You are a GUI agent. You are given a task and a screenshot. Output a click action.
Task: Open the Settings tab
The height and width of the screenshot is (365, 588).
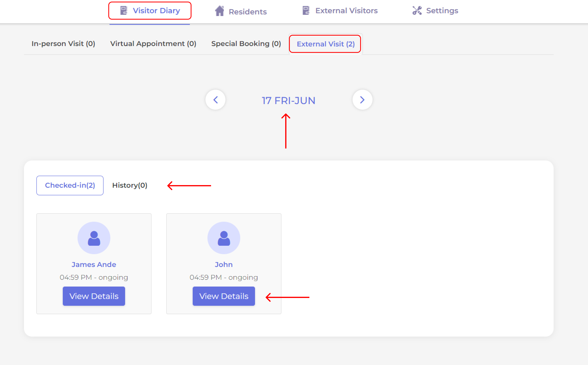pyautogui.click(x=442, y=11)
